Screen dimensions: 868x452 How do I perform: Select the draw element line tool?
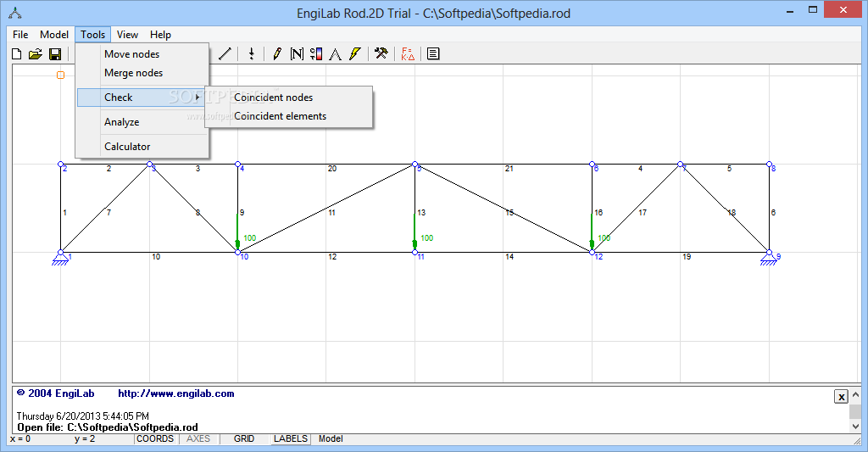pyautogui.click(x=225, y=53)
